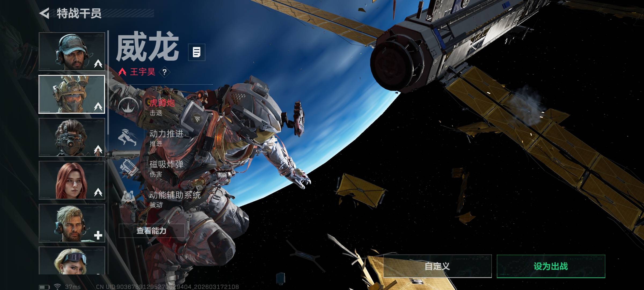The width and height of the screenshot is (644, 290).
Task: Click the question mark help icon beside 王宇昊
Action: (x=164, y=72)
